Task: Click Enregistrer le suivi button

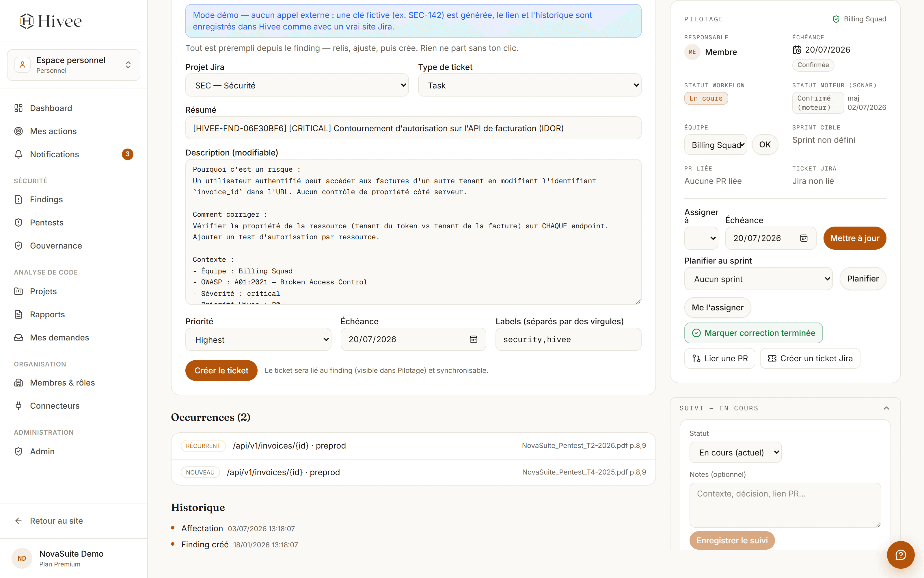Action: [x=732, y=540]
